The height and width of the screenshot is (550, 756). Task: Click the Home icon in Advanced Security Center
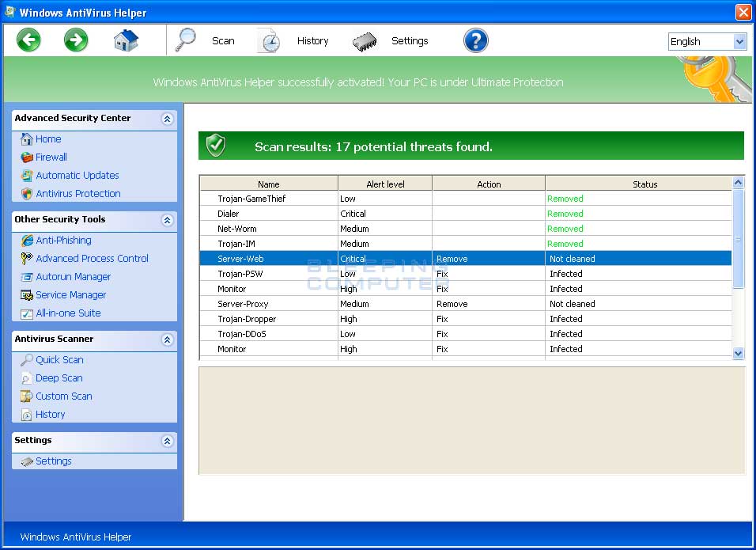point(27,139)
